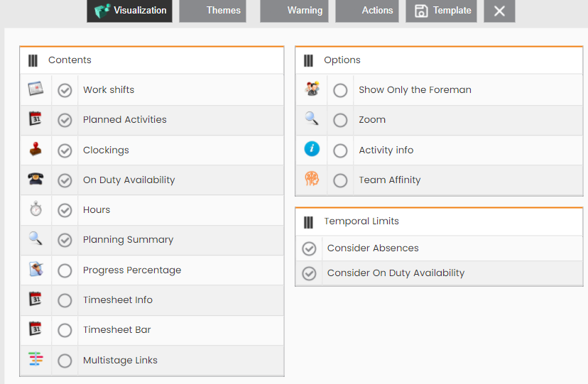Uncheck the Planning Summary checkbox
The image size is (588, 384).
pos(65,240)
